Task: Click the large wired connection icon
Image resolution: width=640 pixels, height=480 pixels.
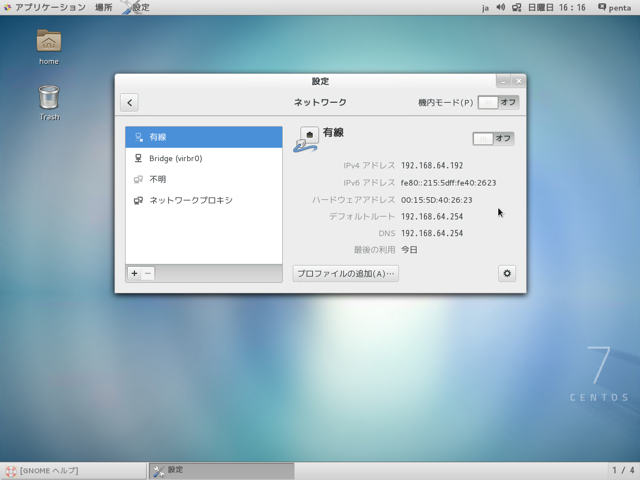Action: coord(306,140)
